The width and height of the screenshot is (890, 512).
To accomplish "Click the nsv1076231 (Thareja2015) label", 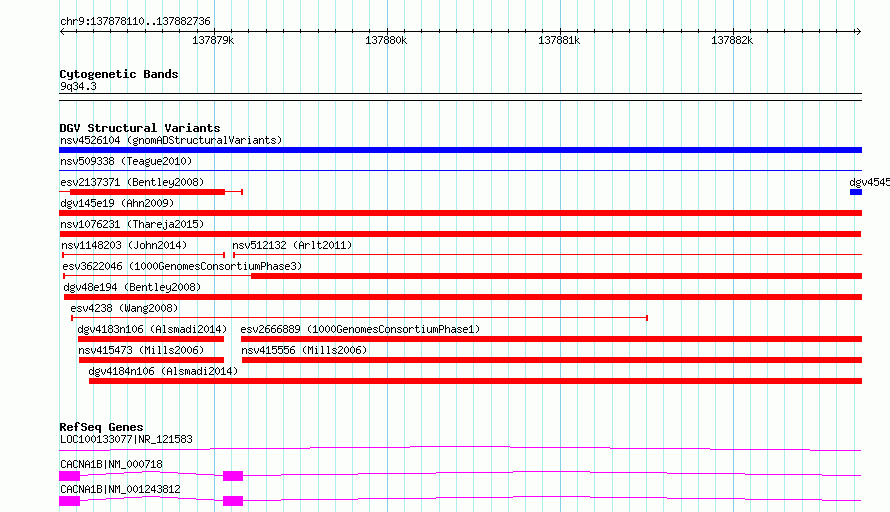I will tap(132, 224).
